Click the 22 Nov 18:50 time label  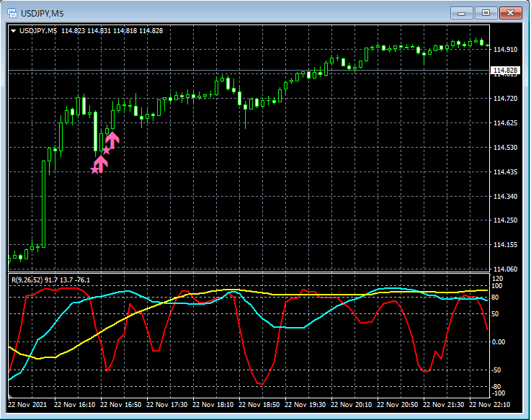(x=259, y=405)
